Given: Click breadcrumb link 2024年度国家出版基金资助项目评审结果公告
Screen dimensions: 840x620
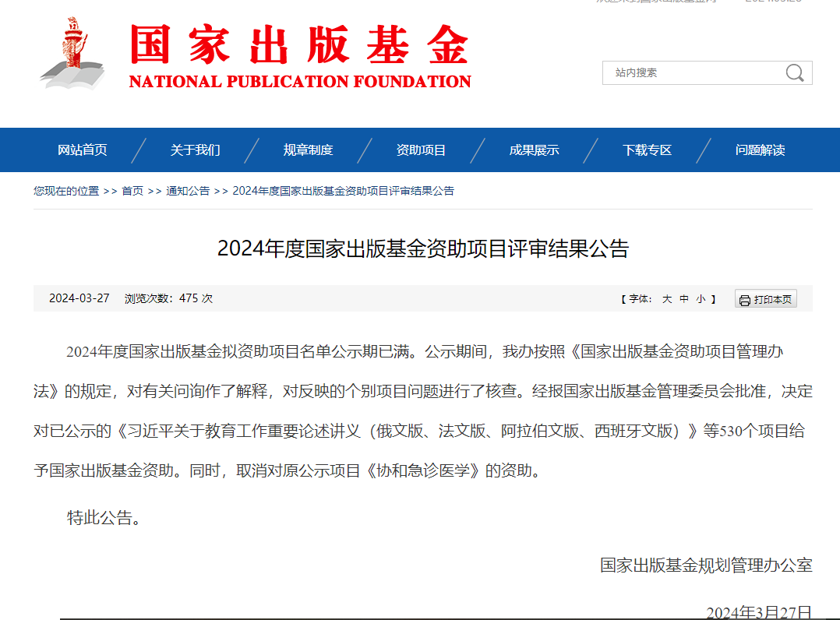Looking at the screenshot, I should pyautogui.click(x=344, y=191).
